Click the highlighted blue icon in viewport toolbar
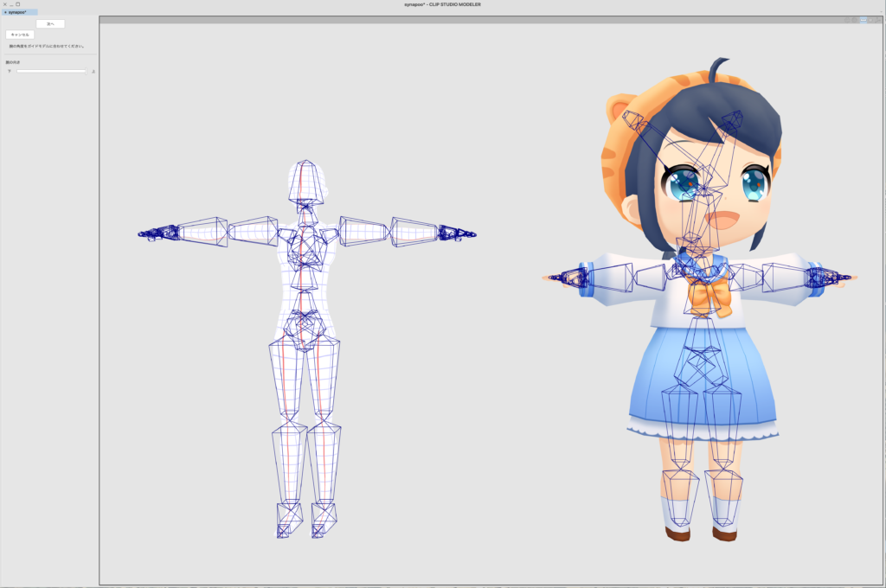This screenshot has width=886, height=588. click(864, 20)
